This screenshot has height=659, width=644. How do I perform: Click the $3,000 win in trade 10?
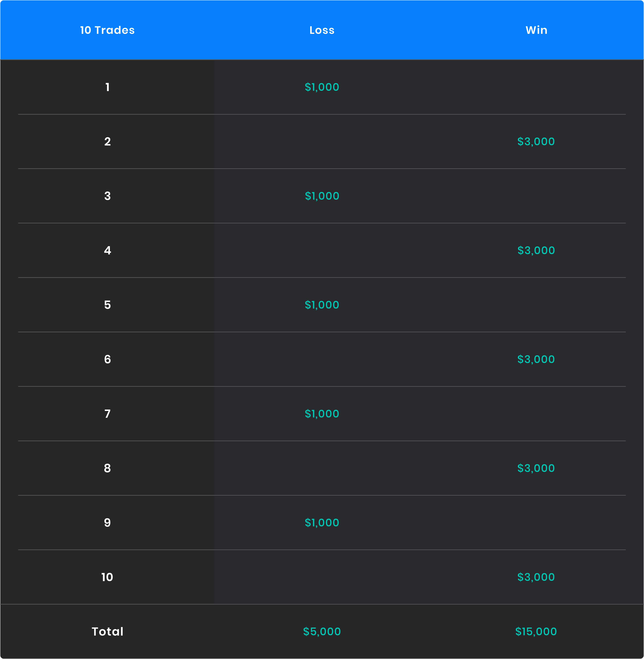click(x=536, y=577)
